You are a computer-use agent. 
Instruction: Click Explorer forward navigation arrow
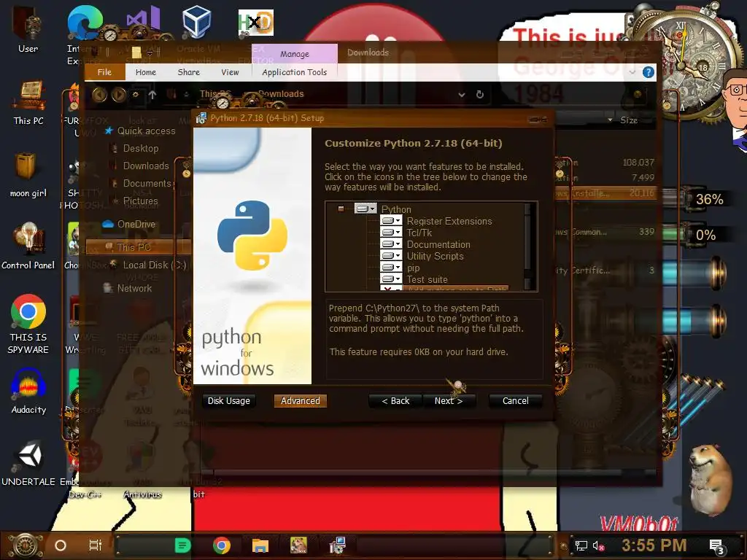(119, 95)
